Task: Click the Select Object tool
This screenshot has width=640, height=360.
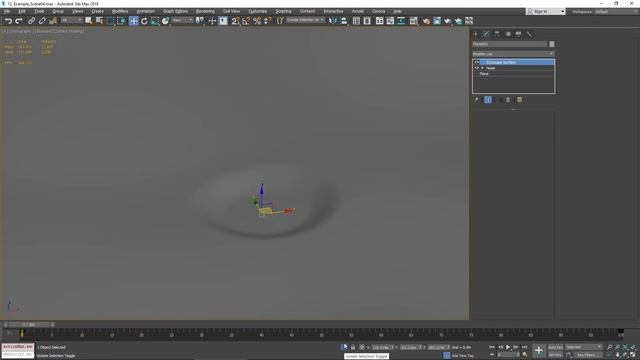Action: [x=89, y=21]
